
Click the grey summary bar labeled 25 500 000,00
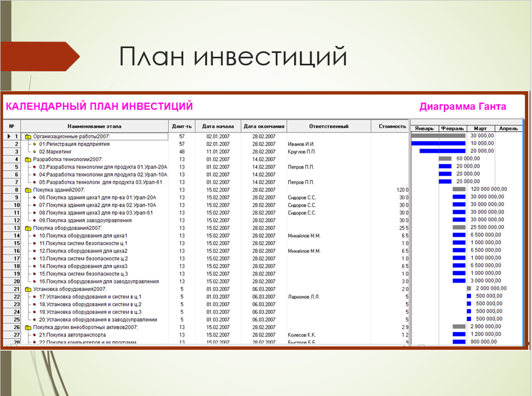tap(459, 227)
